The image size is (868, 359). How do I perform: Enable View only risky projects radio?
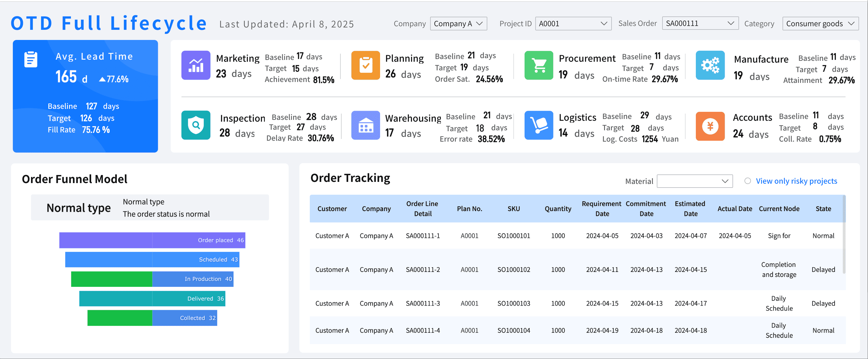747,181
